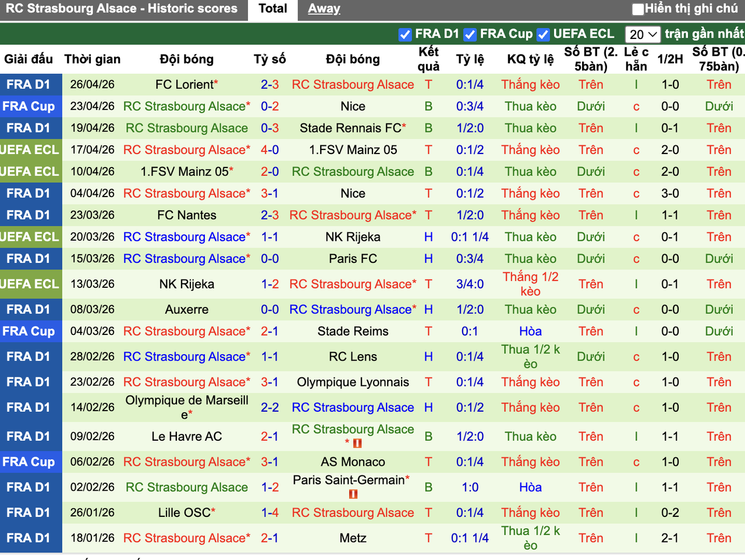745x560 pixels.
Task: Click UEFA ECL label on 17/04/26 row
Action: coord(29,150)
